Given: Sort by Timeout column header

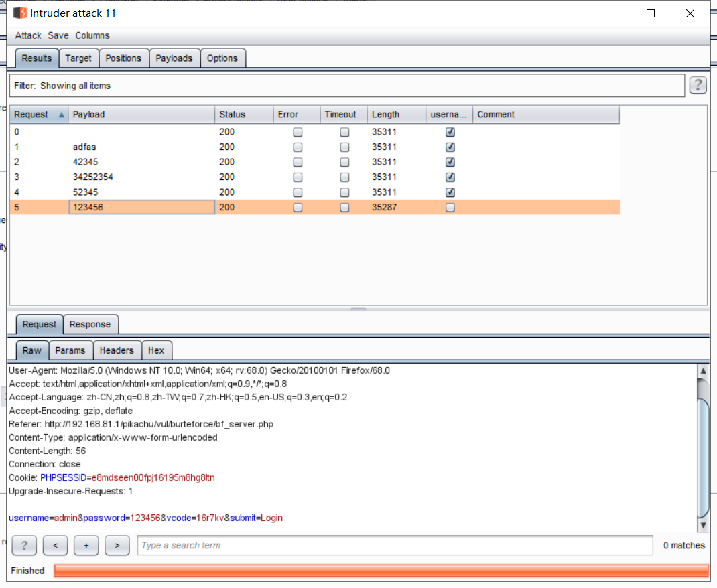Looking at the screenshot, I should pyautogui.click(x=344, y=115).
